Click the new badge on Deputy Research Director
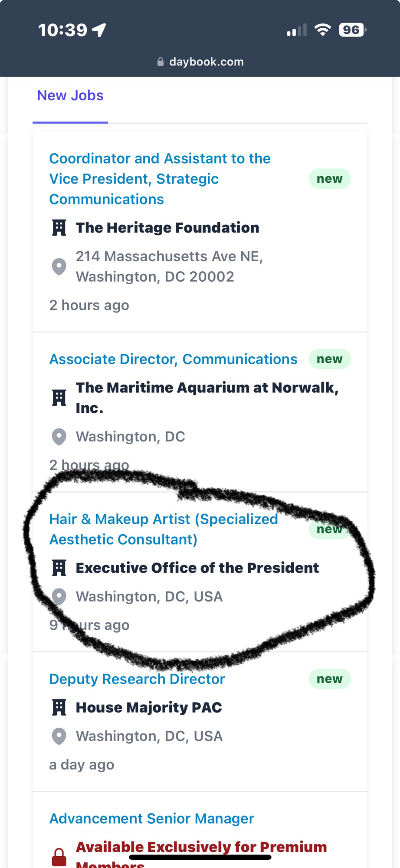This screenshot has width=400, height=868. click(330, 679)
